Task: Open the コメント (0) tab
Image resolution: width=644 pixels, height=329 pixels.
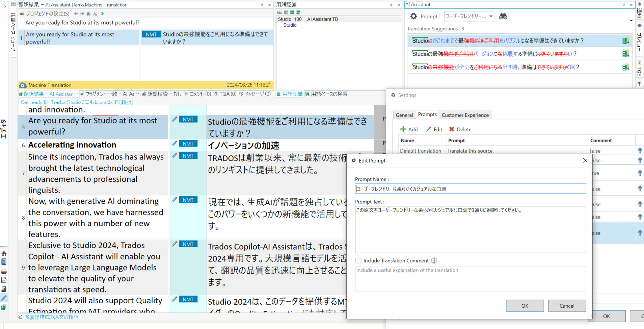Action: coord(198,94)
